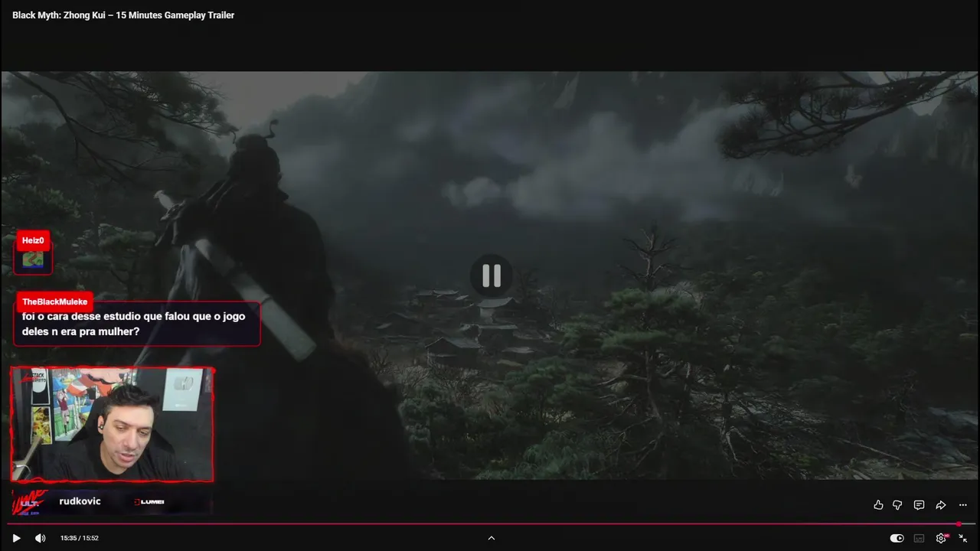Click the pause icon in the video center

492,275
